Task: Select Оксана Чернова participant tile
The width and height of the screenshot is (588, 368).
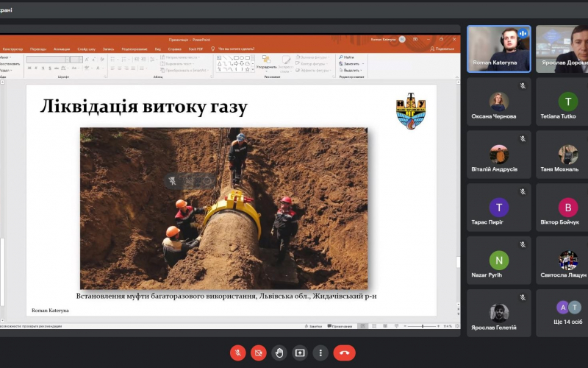Action: point(499,102)
